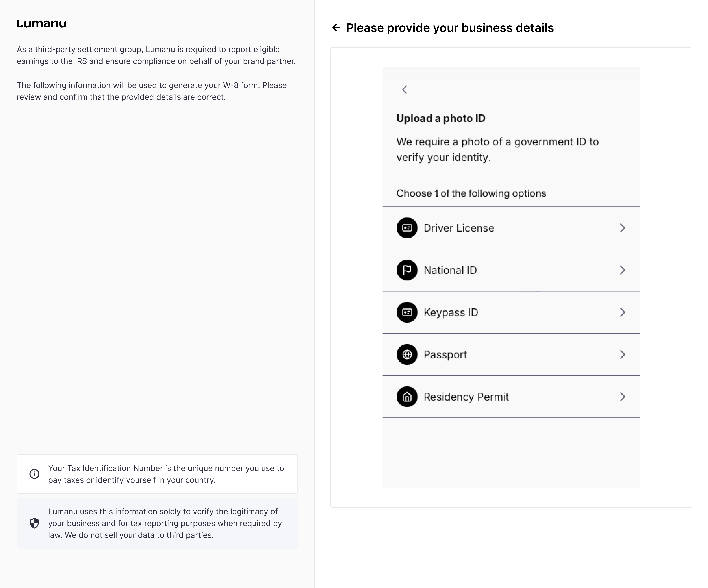The height and width of the screenshot is (588, 708).
Task: Click the Keypass ID card icon
Action: (407, 312)
